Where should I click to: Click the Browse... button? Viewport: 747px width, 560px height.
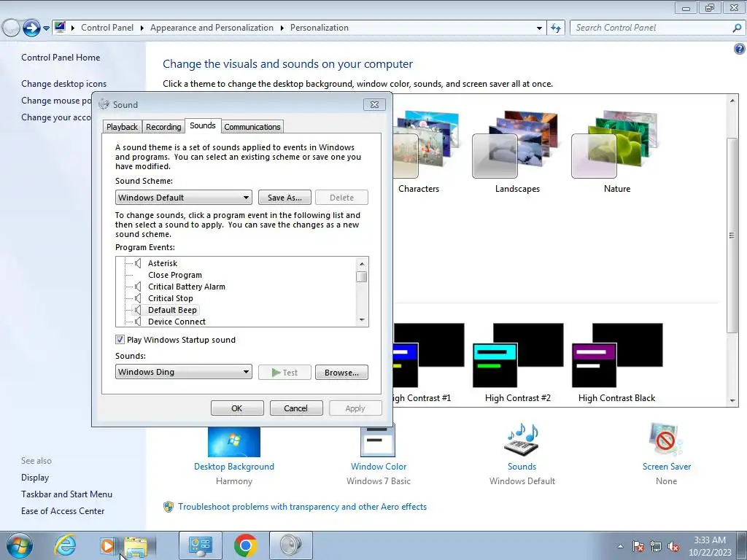[341, 373]
